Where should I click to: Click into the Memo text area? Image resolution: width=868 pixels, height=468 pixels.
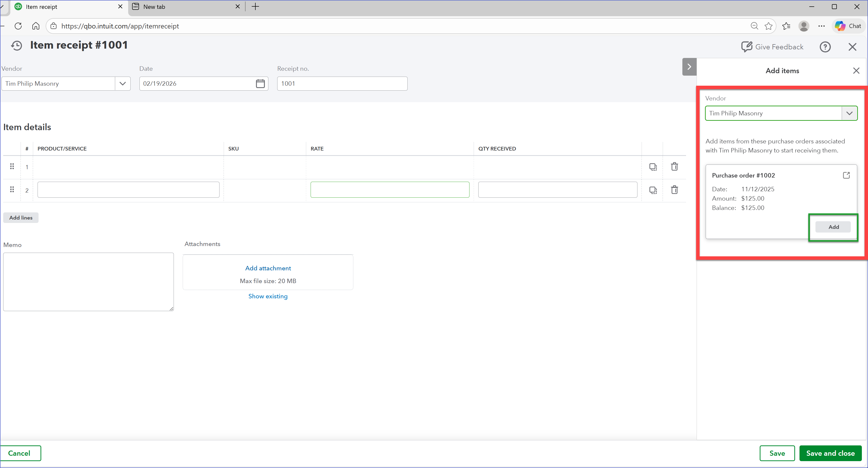click(x=88, y=282)
